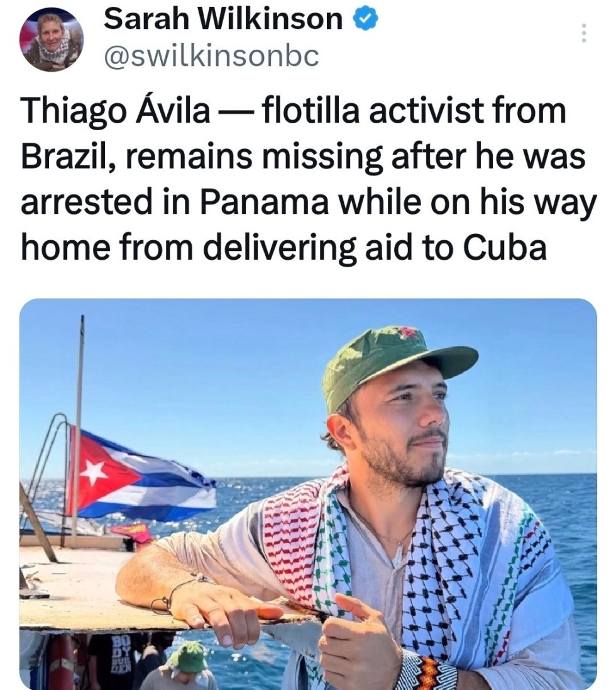The height and width of the screenshot is (690, 616).
Task: Click the green bucket hat at photo bottom
Action: point(189,657)
